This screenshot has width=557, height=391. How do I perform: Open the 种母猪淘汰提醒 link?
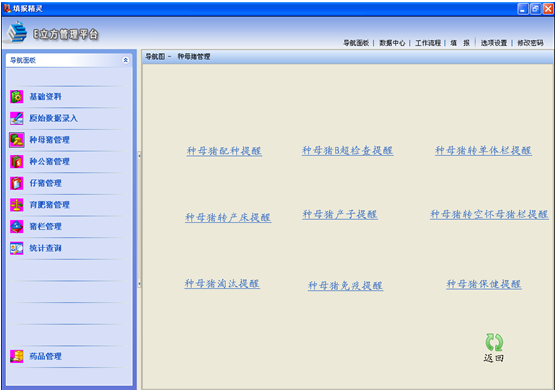222,284
